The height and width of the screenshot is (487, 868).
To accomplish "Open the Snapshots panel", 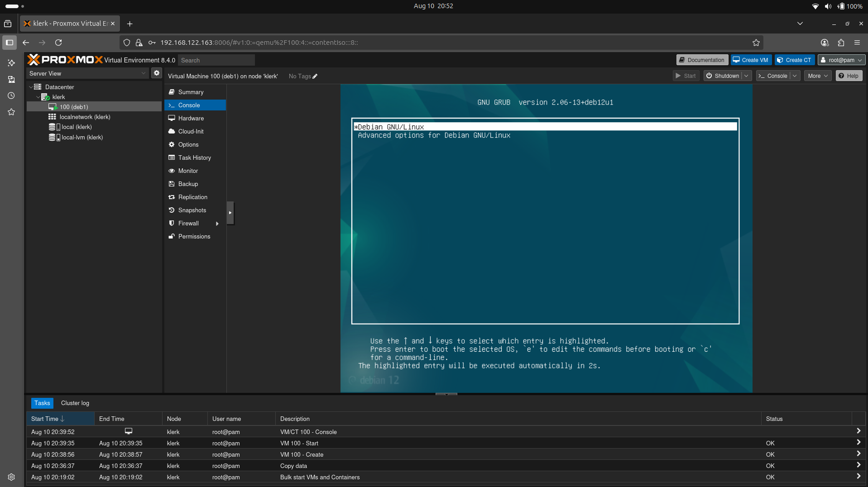I will point(192,210).
